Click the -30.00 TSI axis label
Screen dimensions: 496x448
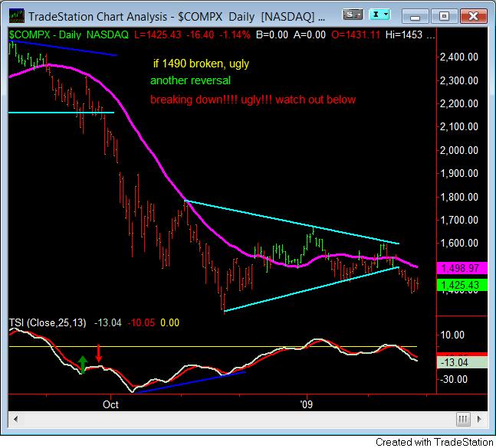tap(454, 379)
